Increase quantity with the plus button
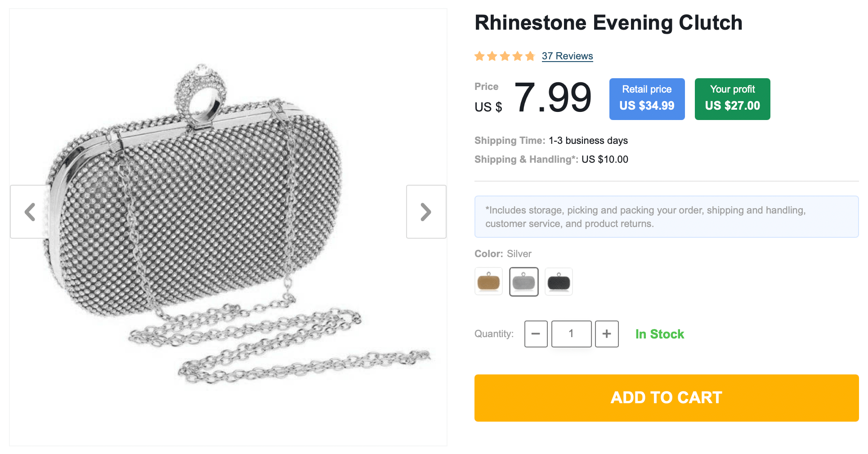 607,334
